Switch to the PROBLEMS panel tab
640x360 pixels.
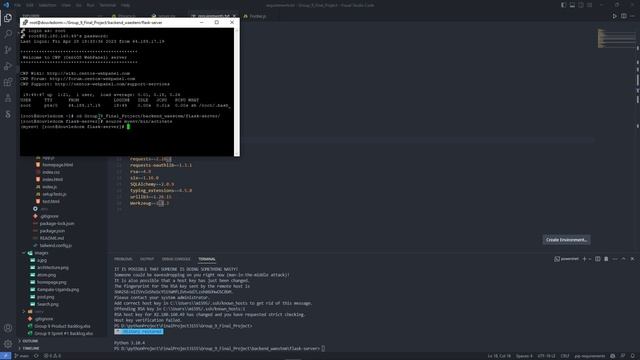coord(123,259)
